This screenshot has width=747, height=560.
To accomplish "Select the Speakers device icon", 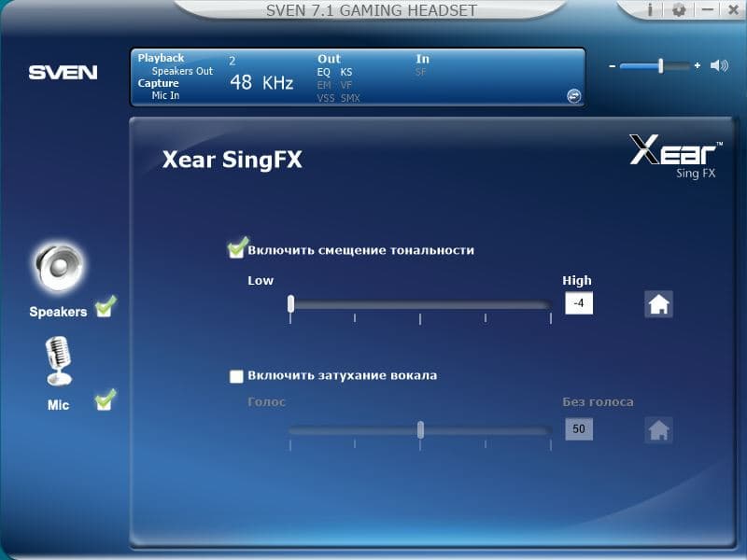I will 60,267.
